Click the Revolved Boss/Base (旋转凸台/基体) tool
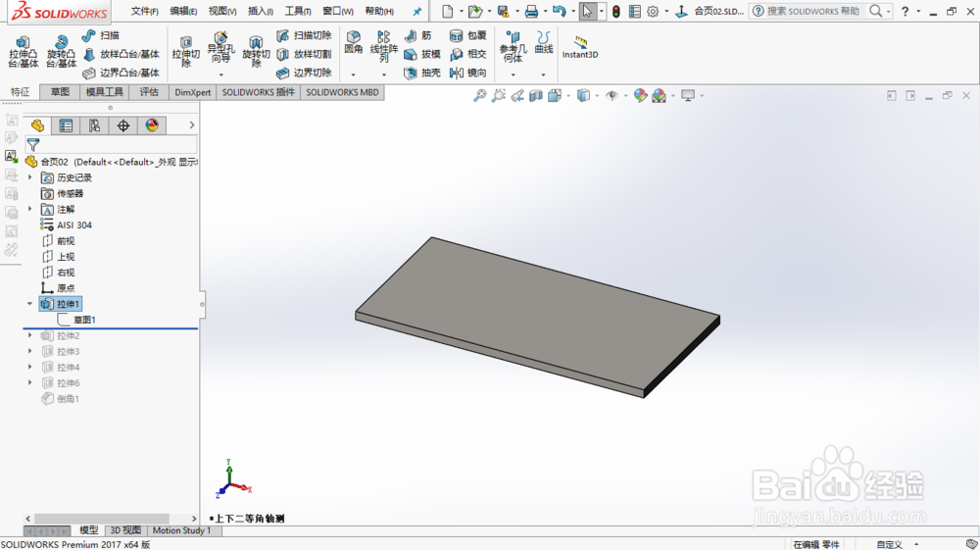Image resolution: width=980 pixels, height=550 pixels. [x=61, y=51]
